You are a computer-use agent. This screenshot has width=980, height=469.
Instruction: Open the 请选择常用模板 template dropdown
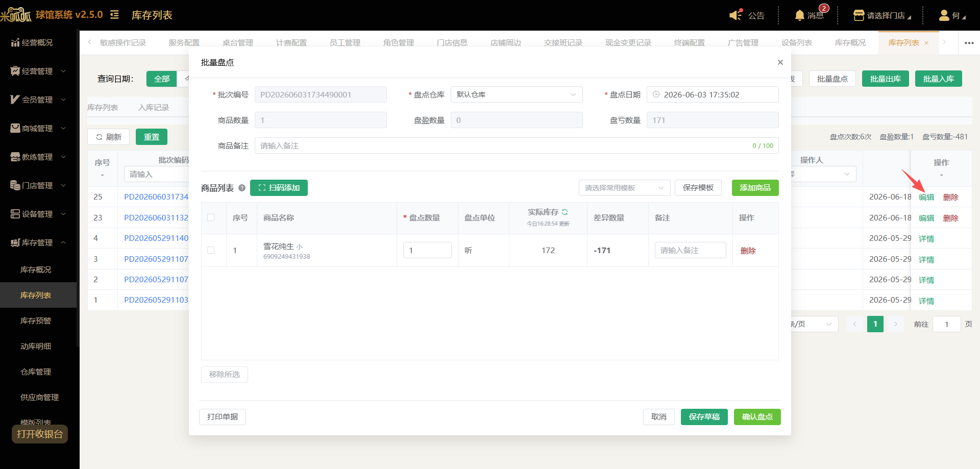click(624, 188)
